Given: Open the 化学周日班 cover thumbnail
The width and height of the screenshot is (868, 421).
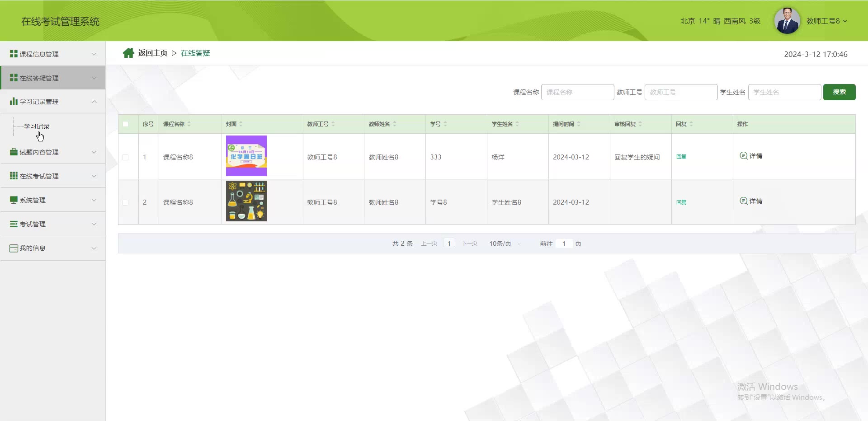Looking at the screenshot, I should click(x=246, y=156).
